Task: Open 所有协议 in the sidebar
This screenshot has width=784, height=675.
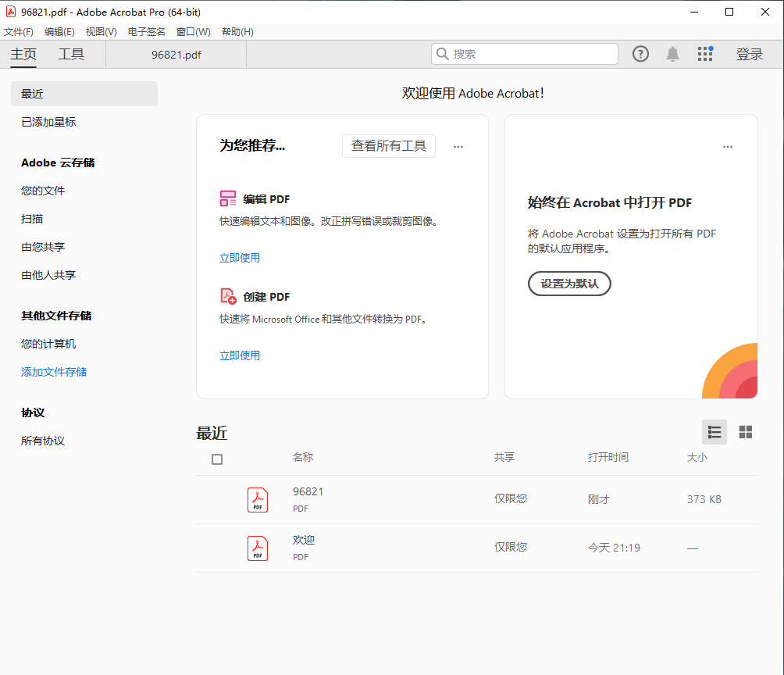Action: tap(43, 441)
